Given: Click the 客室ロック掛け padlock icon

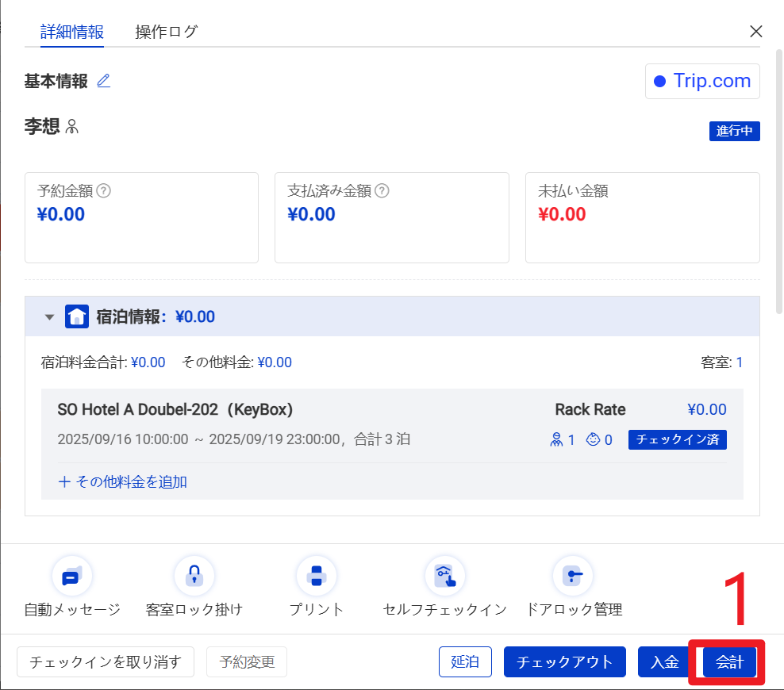Looking at the screenshot, I should 194,576.
